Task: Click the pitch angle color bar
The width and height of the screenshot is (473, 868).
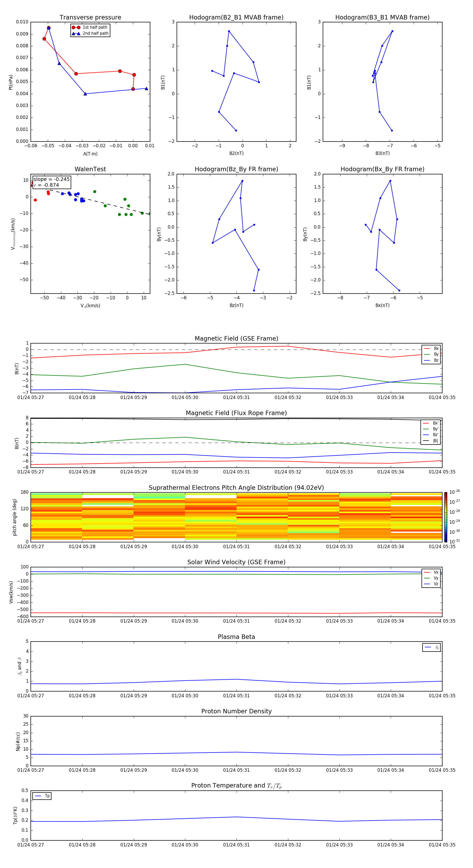Action: point(445,517)
